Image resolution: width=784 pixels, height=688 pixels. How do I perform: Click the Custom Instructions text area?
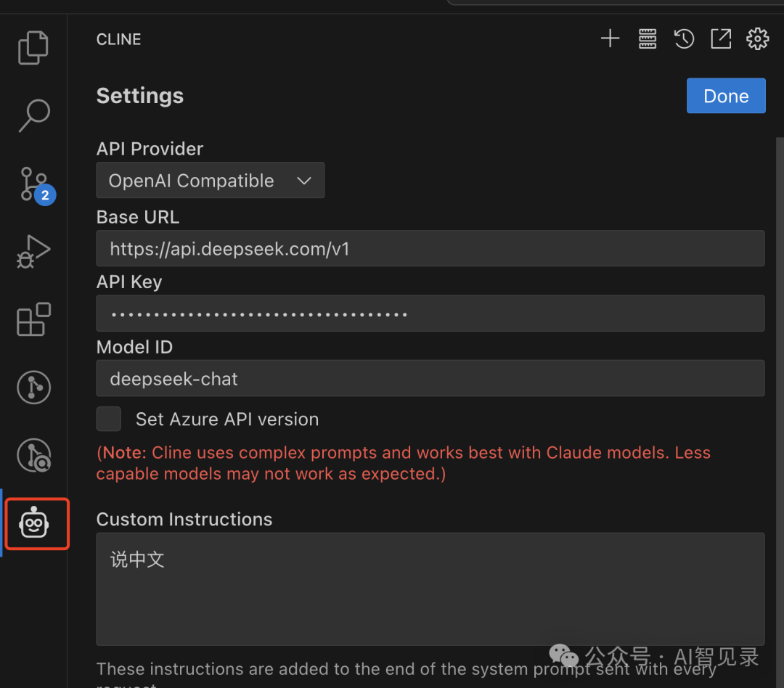pos(430,589)
